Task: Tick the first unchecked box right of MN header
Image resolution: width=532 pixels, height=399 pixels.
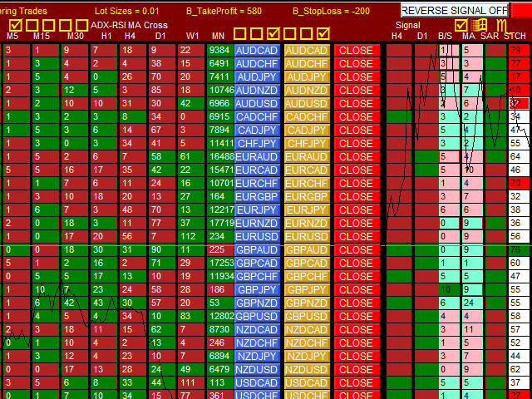Action: click(240, 33)
